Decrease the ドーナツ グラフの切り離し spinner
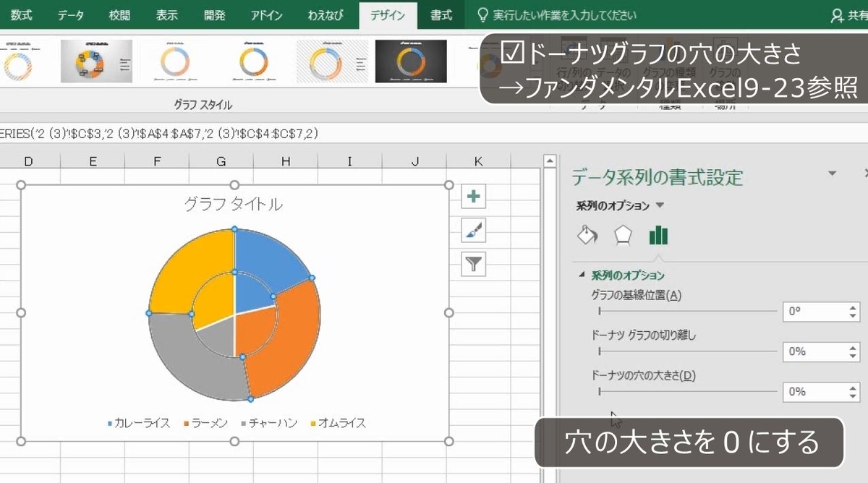The height and width of the screenshot is (483, 868). (854, 356)
